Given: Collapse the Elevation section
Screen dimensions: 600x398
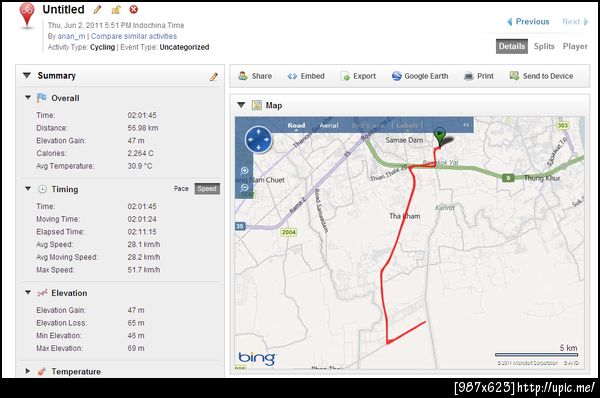Looking at the screenshot, I should tap(28, 292).
